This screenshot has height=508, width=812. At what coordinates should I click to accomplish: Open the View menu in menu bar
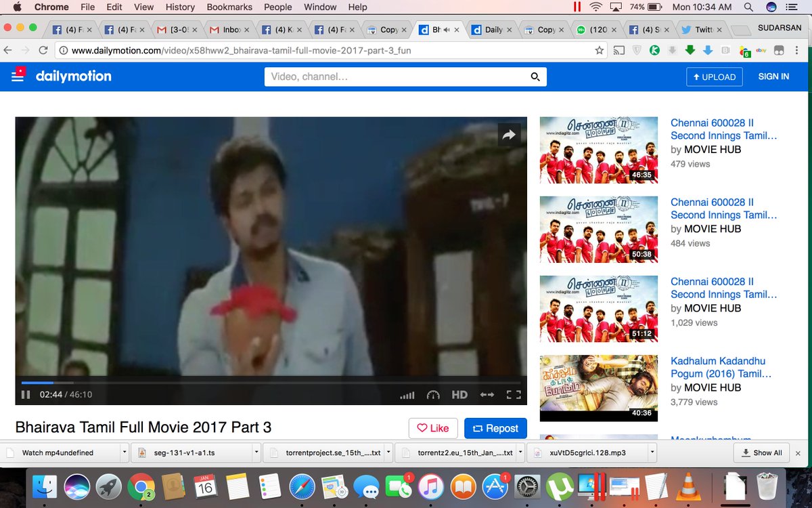(x=143, y=7)
